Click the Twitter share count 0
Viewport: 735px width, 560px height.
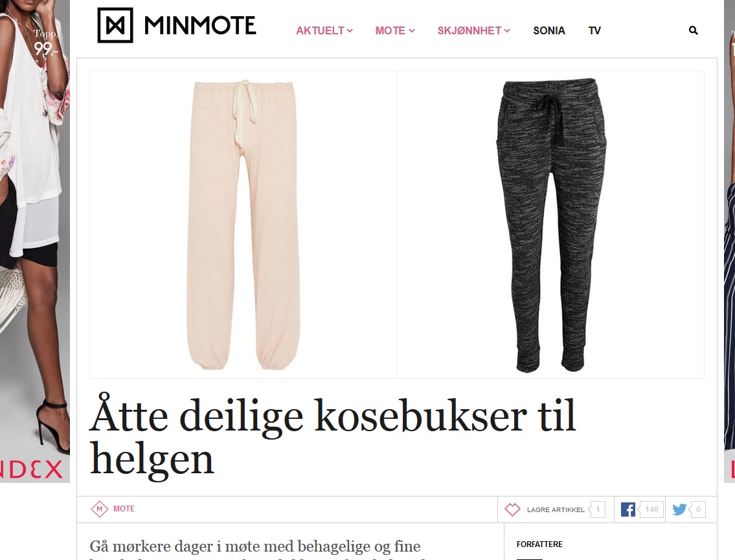699,510
